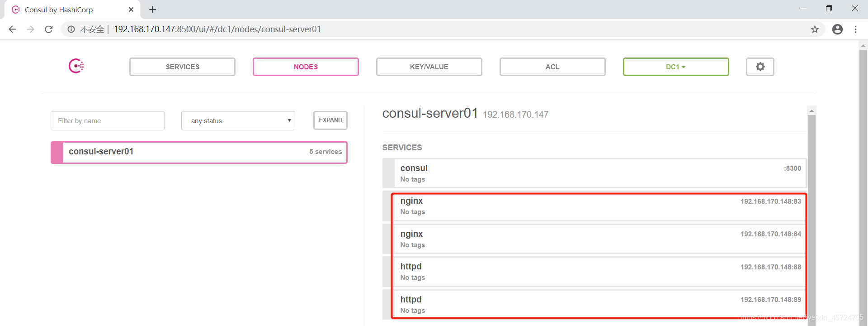Open the consul service on port 8300
The width and height of the screenshot is (868, 326).
click(594, 173)
